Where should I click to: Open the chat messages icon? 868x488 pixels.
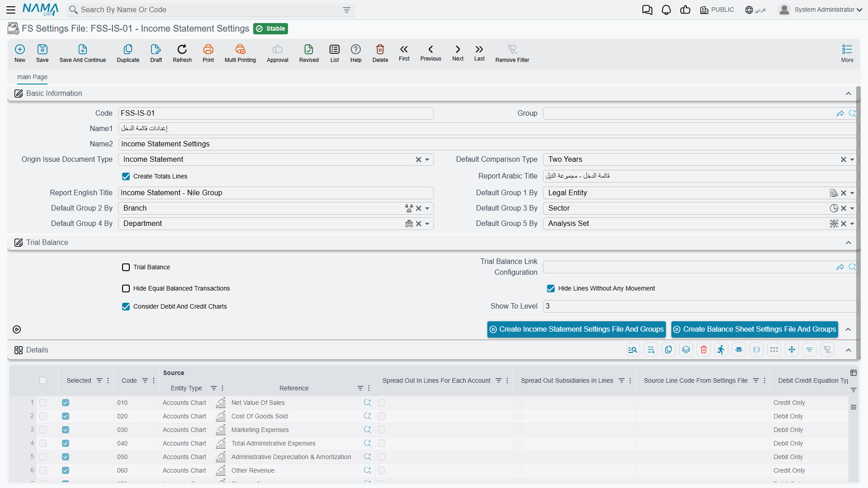pos(647,10)
